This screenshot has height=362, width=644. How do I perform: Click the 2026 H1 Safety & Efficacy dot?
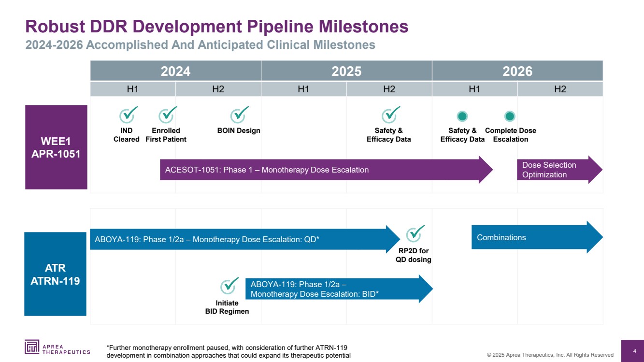pos(462,116)
